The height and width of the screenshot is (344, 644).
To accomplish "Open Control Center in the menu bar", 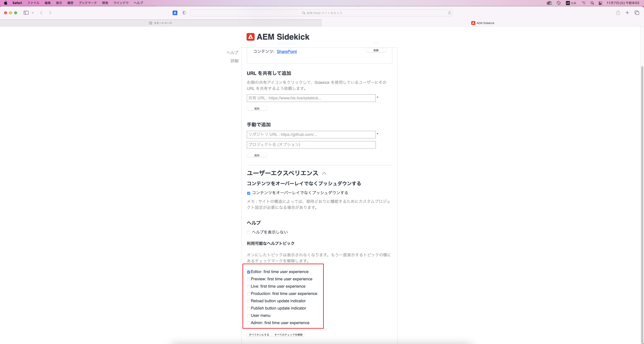I will point(600,3).
